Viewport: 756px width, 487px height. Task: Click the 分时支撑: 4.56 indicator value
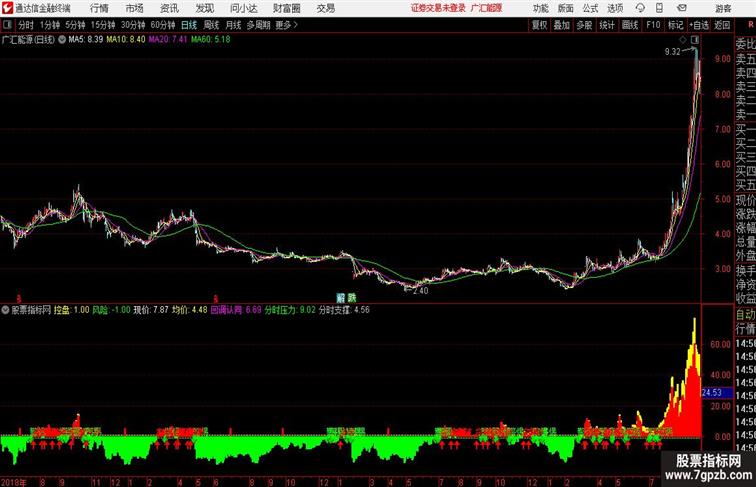point(344,310)
